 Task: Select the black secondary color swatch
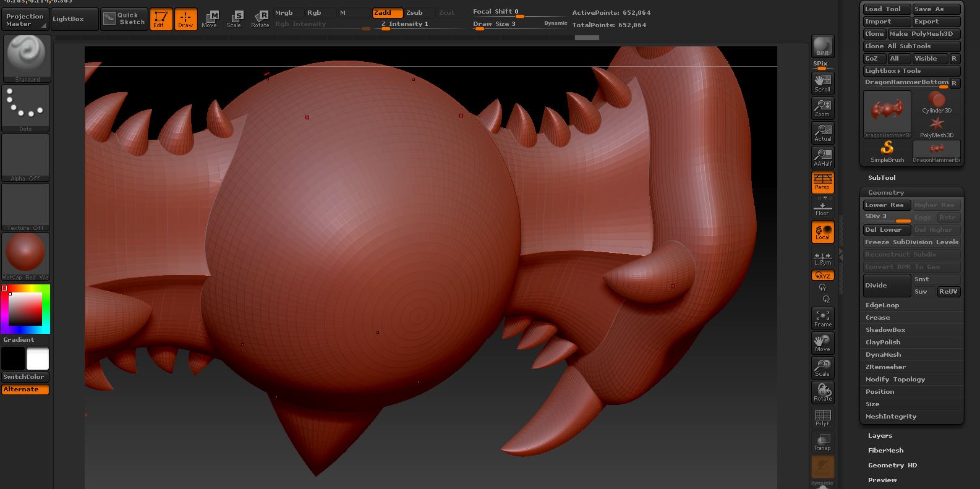(x=13, y=359)
